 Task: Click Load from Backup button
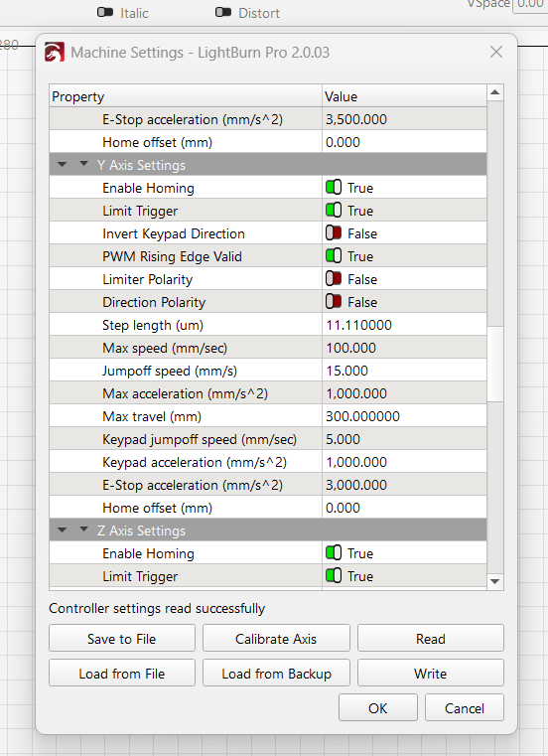point(276,674)
